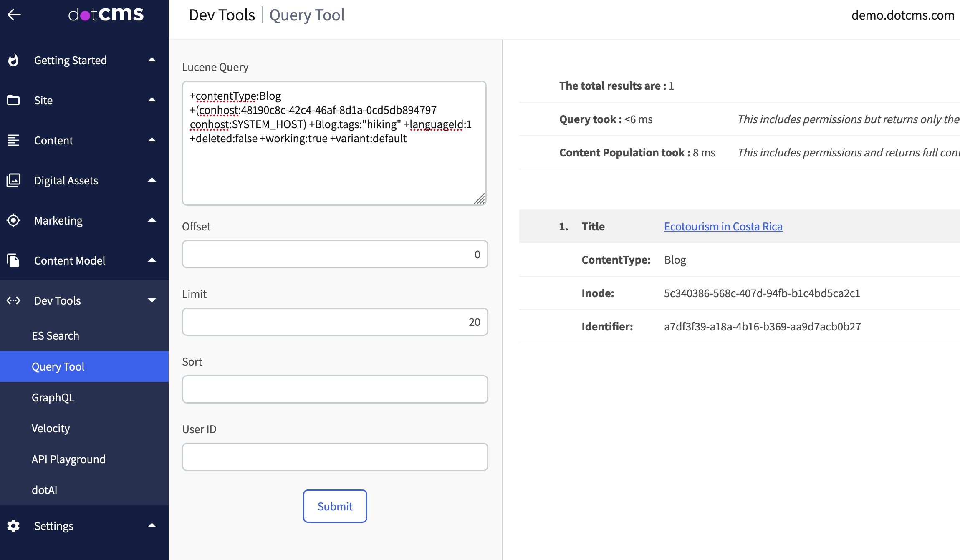The height and width of the screenshot is (560, 960).
Task: Click the Content lines icon
Action: (x=13, y=140)
